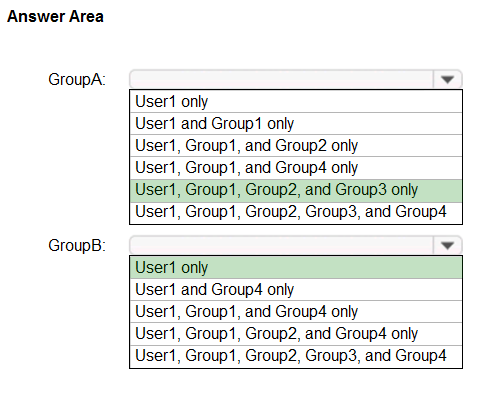Screen dimensions: 500x401
Task: Click the triangle icon in GroupB combo box
Action: (447, 246)
